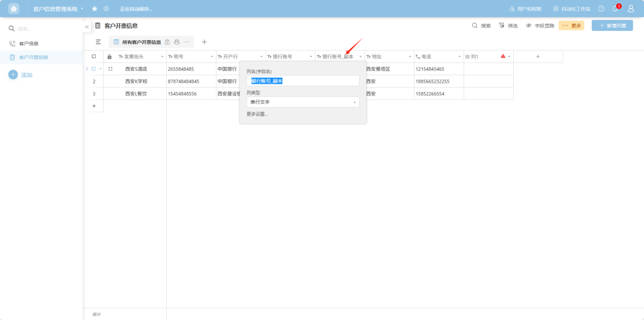Expand the 发票抬头 column dropdown arrow
This screenshot has width=644, height=320.
[x=162, y=56]
